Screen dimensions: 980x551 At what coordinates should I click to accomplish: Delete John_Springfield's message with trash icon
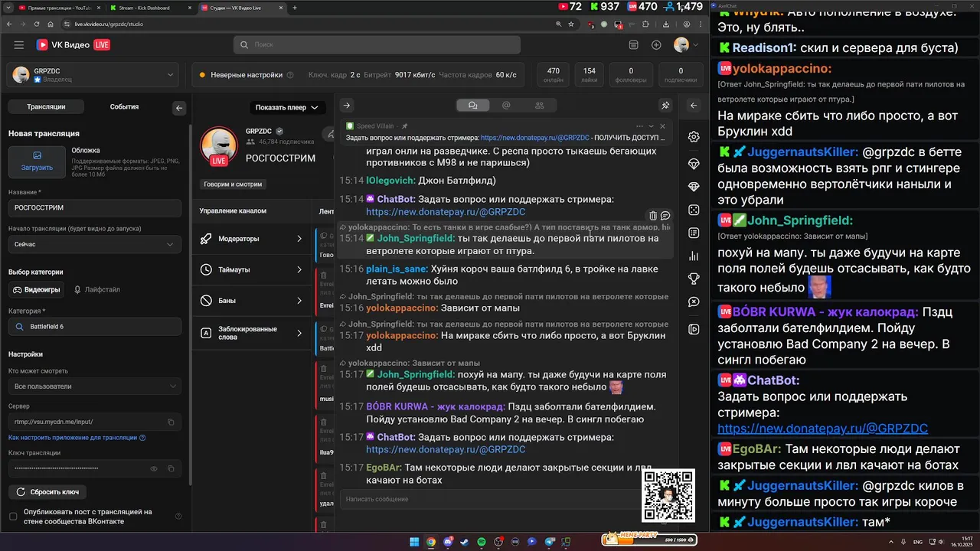(653, 216)
